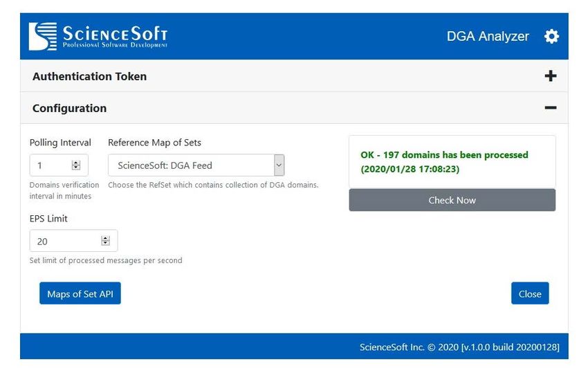This screenshot has width=588, height=371.
Task: Click dropdown arrow beside ScienceSoft: DGA Feed
Action: click(279, 165)
